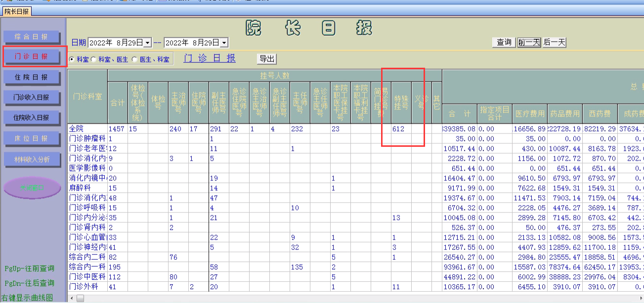644x303 pixels.
Task: Click the 门诊日报 underlined link
Action: coord(210,58)
